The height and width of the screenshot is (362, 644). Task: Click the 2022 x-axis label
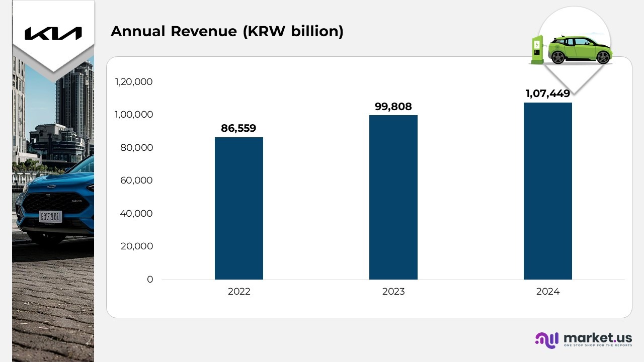click(239, 291)
